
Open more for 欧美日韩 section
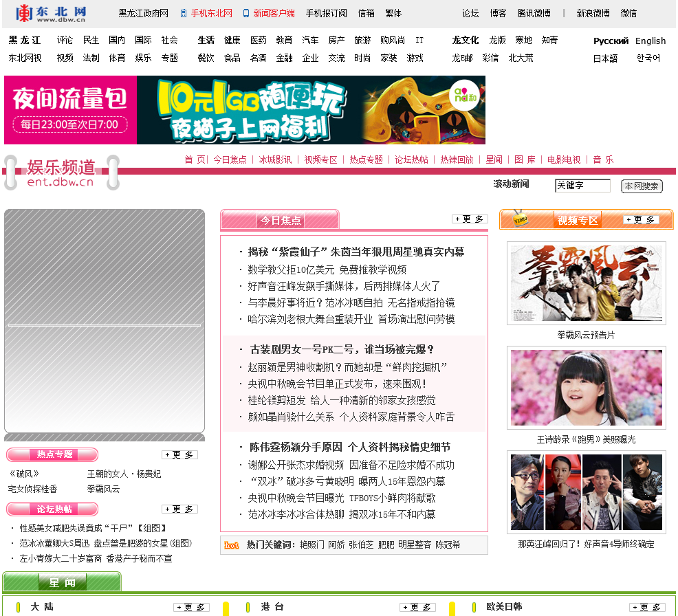coord(647,607)
